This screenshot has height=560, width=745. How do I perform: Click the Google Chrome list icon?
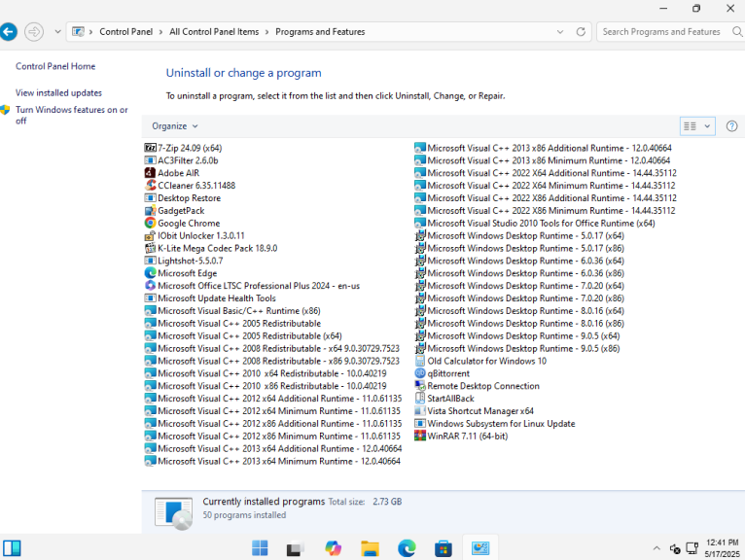pyautogui.click(x=150, y=223)
